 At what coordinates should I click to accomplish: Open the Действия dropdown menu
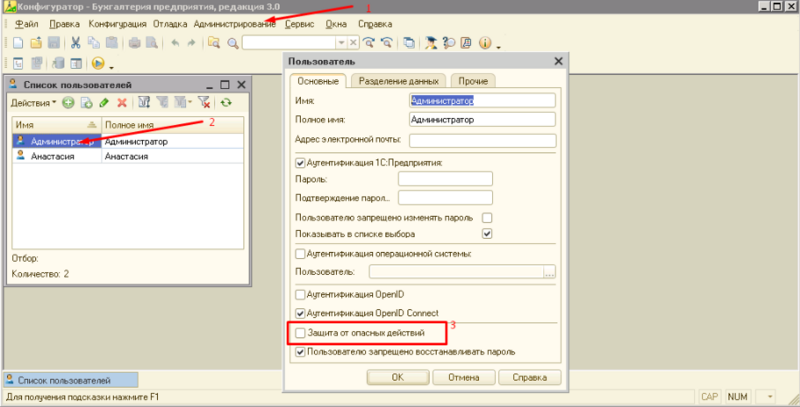coord(33,103)
